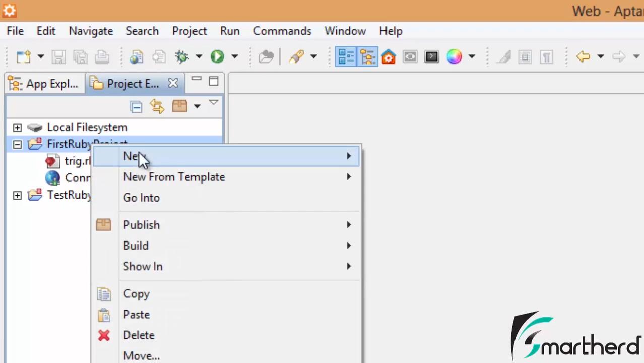Image resolution: width=644 pixels, height=363 pixels.
Task: Open the Show In submenu
Action: click(226, 266)
